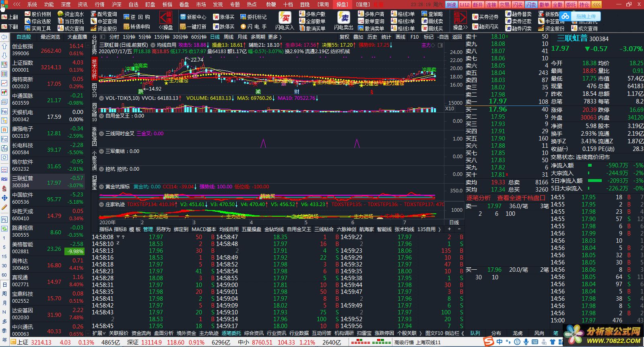Click the orange <<< expander near 持仓

tap(597, 4)
